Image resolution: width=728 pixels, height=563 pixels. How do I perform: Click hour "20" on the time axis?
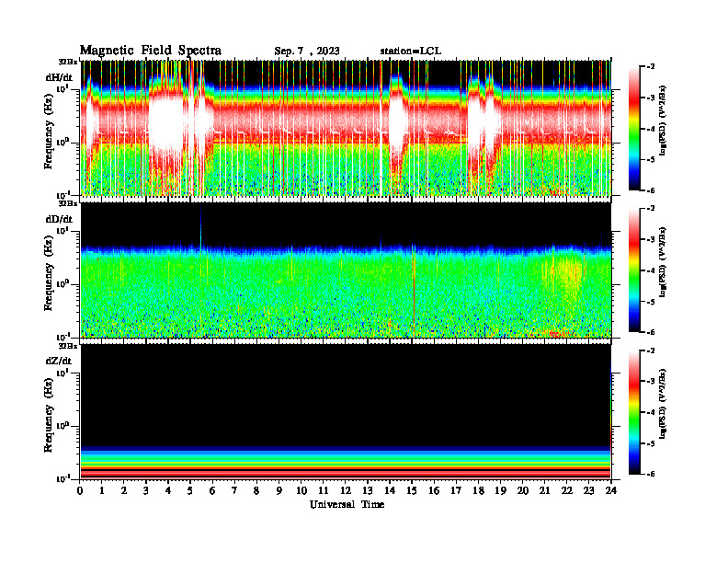click(522, 490)
